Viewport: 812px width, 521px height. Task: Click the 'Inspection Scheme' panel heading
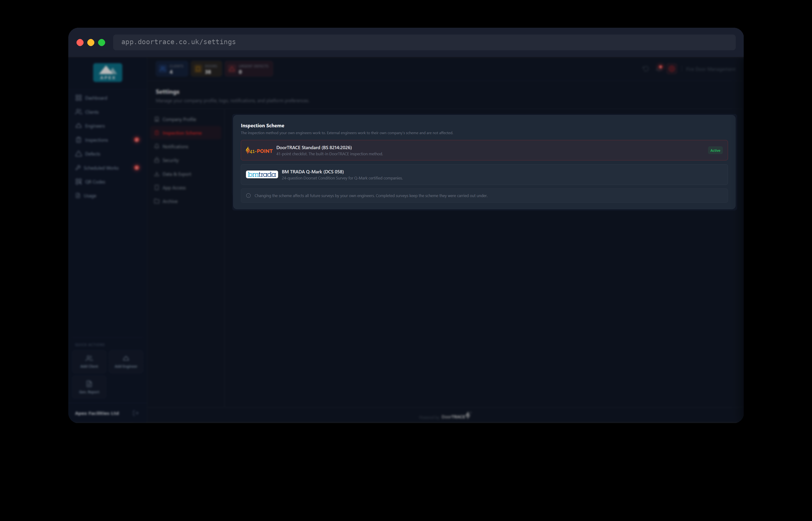(x=263, y=125)
